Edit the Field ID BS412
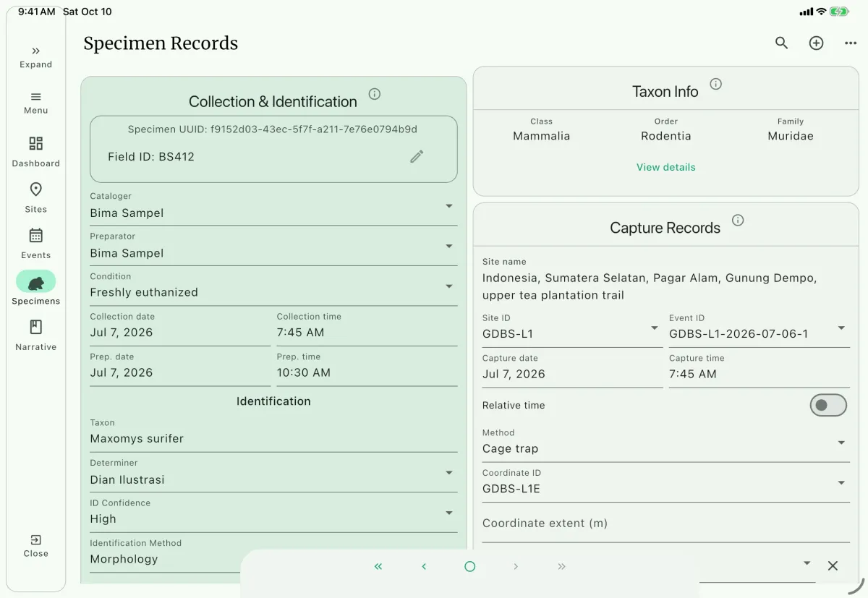 click(x=417, y=156)
